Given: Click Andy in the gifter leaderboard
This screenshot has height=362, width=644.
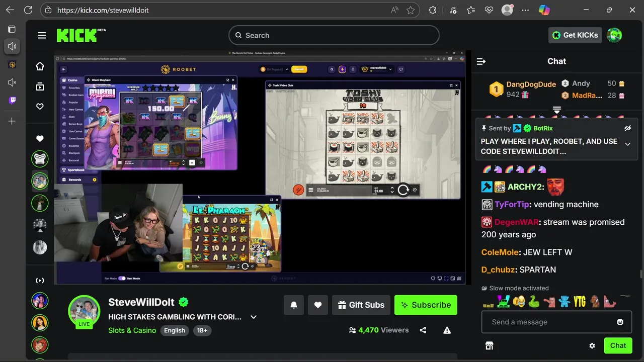Looking at the screenshot, I should [x=581, y=83].
